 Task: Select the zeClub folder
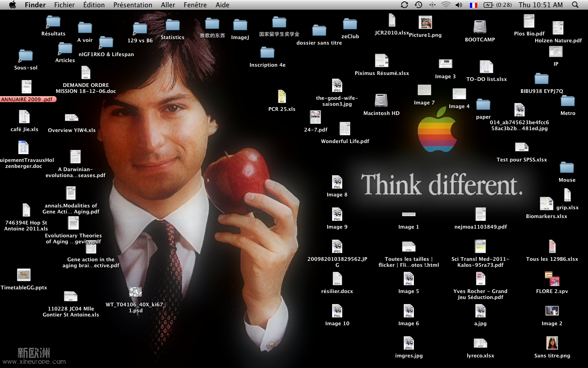pos(350,24)
